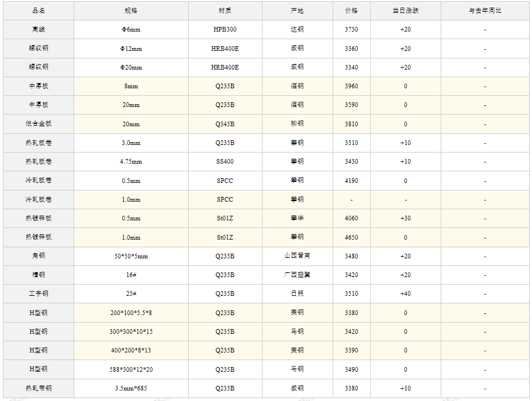Select the +30 change value cell
The image size is (532, 401).
406,218
